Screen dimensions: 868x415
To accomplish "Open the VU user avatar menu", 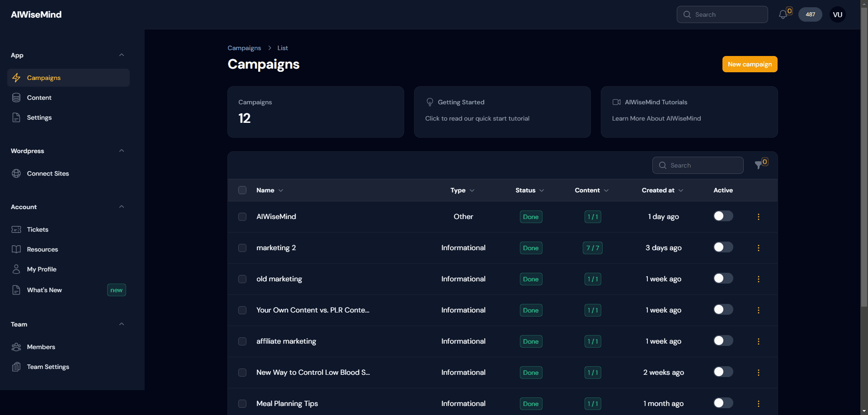I will click(838, 14).
